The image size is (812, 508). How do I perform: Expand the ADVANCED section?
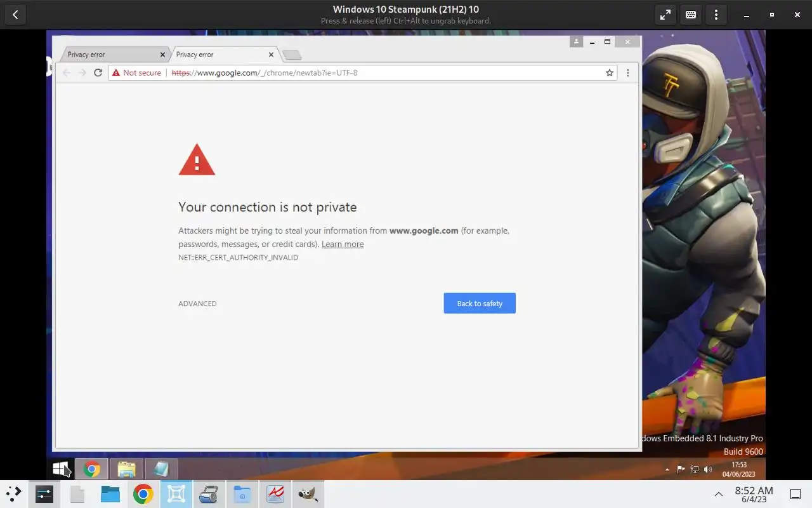(x=197, y=304)
